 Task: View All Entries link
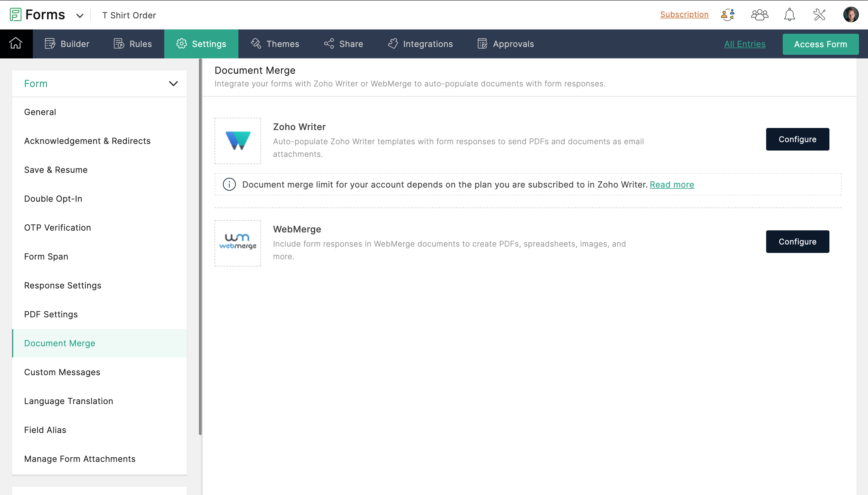(x=745, y=44)
